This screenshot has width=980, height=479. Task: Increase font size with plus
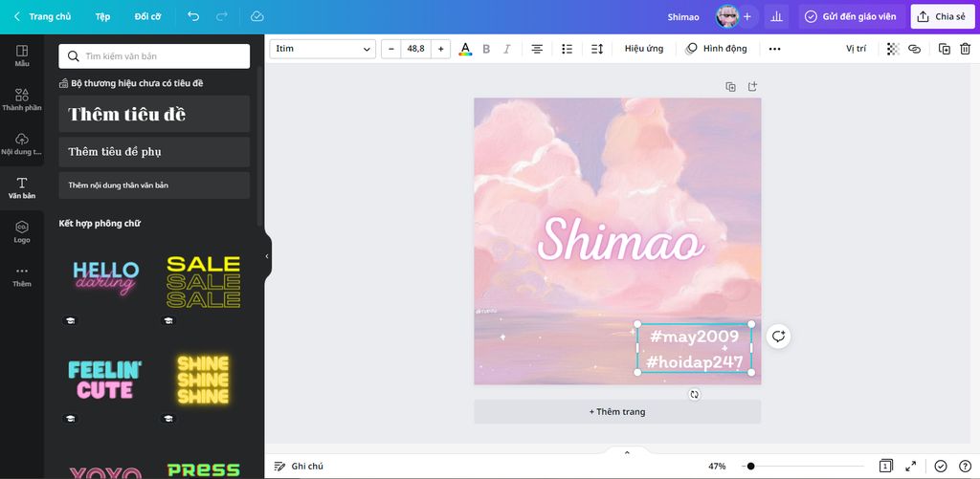click(x=440, y=49)
